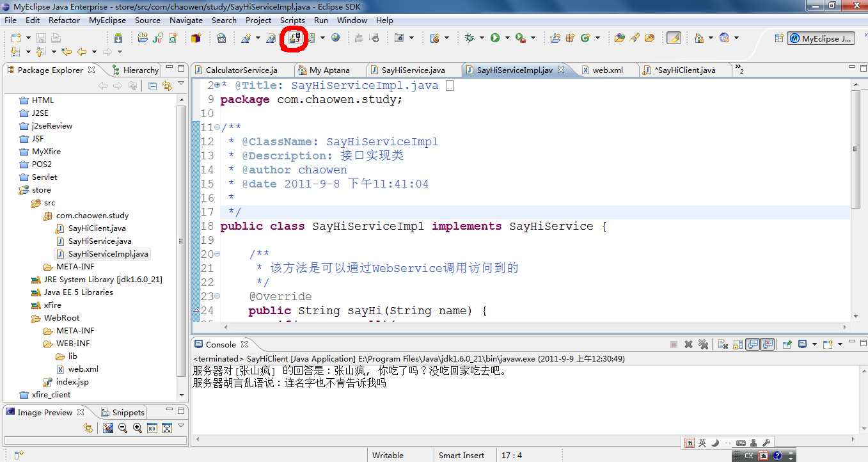This screenshot has width=868, height=462.
Task: Open the Back history dropdown arrow
Action: (x=94, y=52)
